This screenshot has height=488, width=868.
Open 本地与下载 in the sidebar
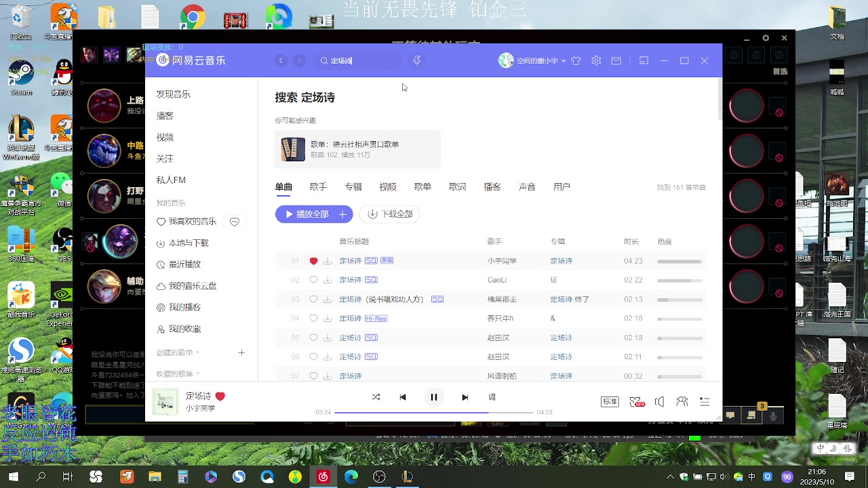182,243
